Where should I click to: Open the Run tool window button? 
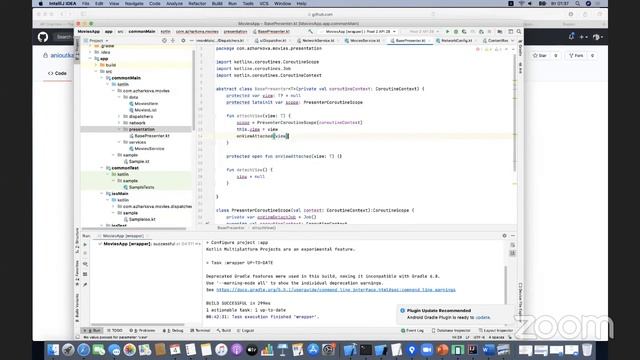pyautogui.click(x=93, y=330)
